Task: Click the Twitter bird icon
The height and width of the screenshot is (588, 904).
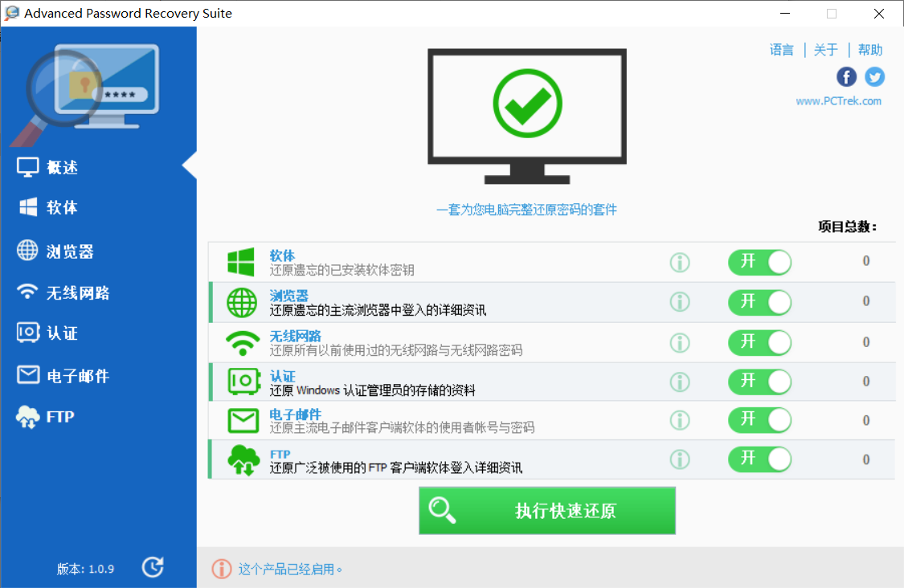Action: tap(874, 76)
